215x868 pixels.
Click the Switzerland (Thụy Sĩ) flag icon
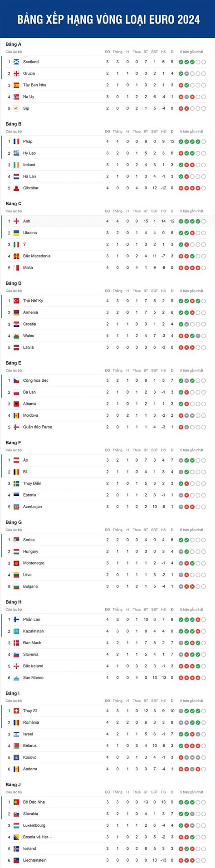click(x=16, y=711)
